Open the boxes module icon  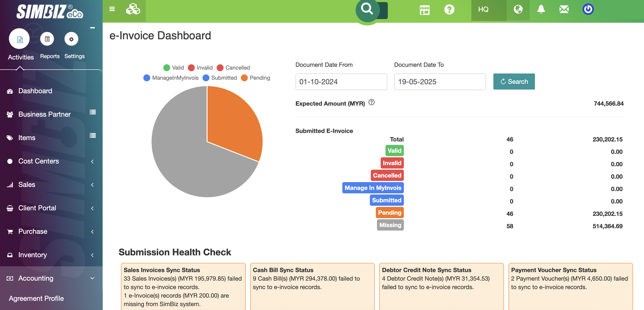tap(133, 9)
